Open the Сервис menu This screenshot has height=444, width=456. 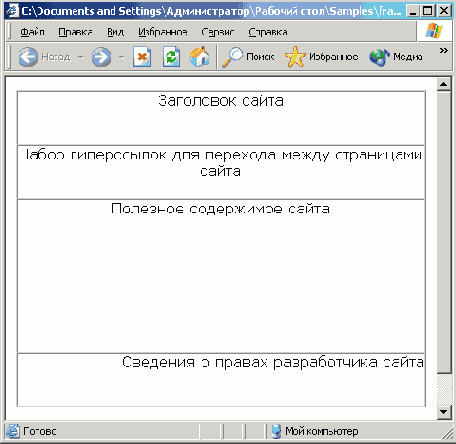tap(218, 32)
